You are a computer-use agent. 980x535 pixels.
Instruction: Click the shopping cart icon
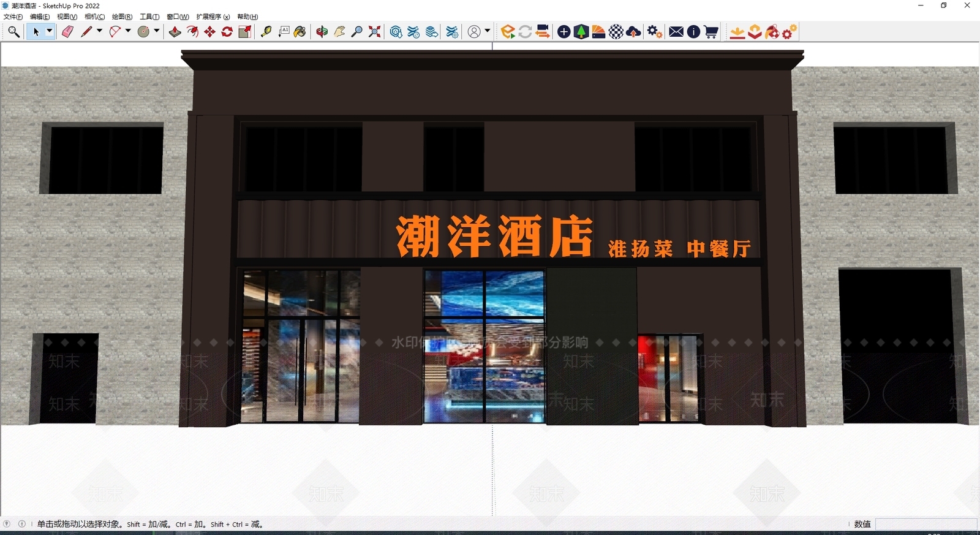point(711,32)
